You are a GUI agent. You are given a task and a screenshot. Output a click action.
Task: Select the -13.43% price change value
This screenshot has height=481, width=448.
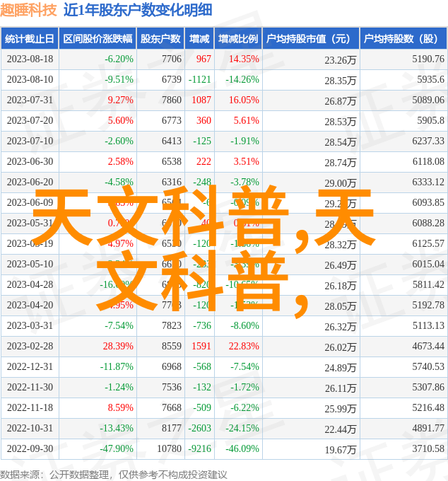[x=117, y=428]
